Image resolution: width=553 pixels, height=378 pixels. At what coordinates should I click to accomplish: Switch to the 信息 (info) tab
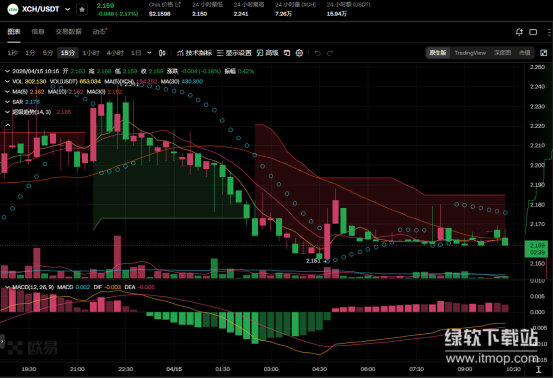pos(38,32)
